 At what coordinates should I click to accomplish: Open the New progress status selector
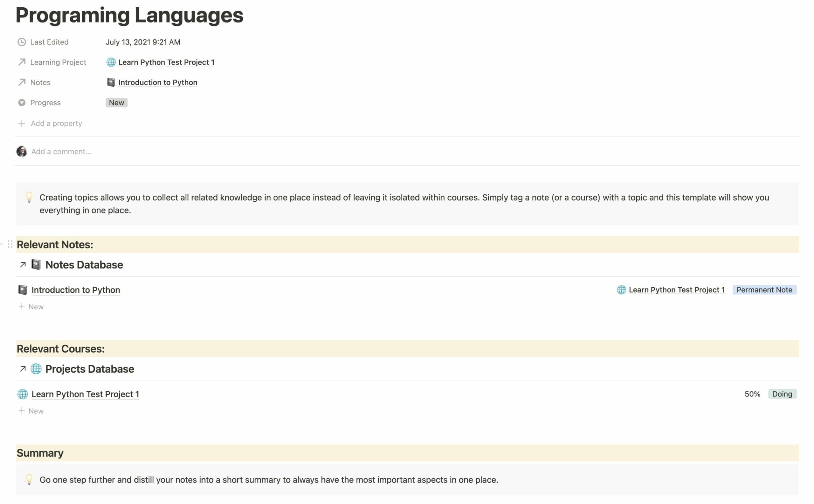[x=116, y=102]
